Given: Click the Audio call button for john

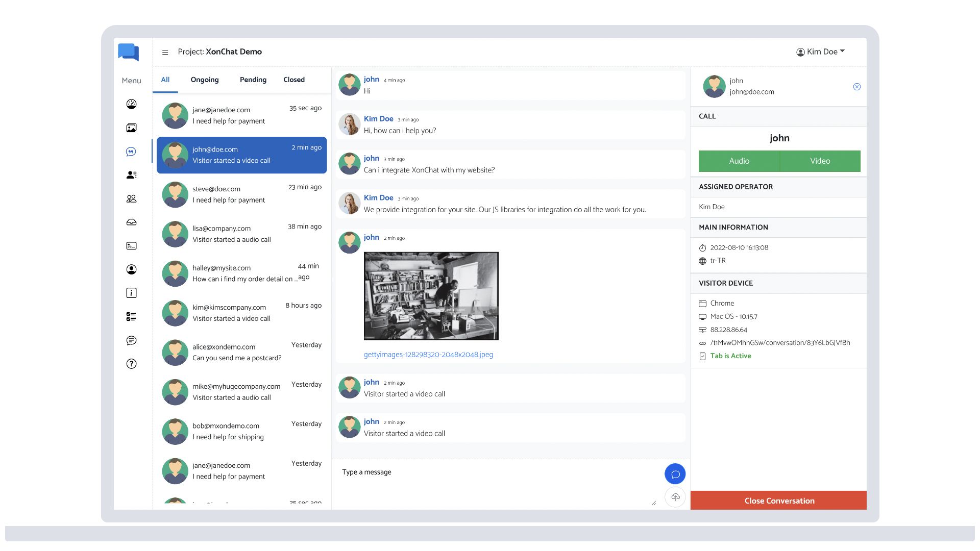Looking at the screenshot, I should 739,161.
